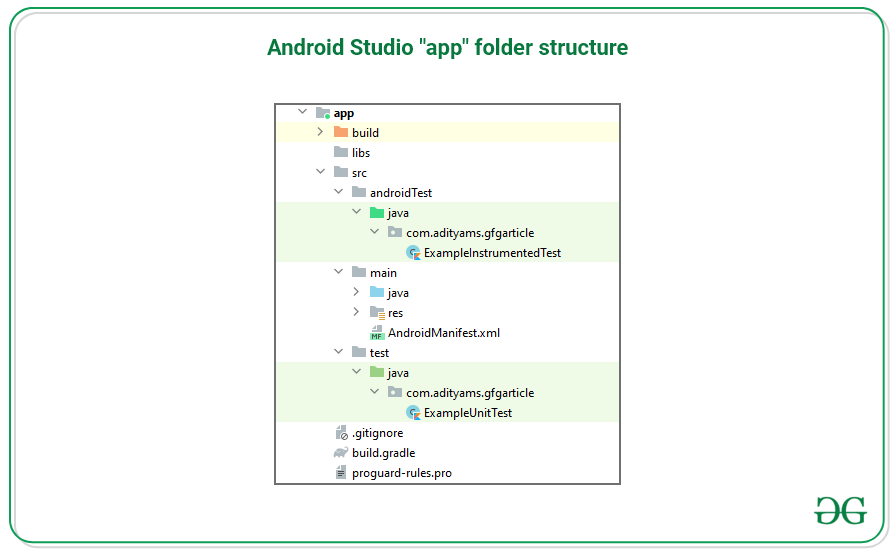Select the libs folder
894x551 pixels.
point(360,153)
